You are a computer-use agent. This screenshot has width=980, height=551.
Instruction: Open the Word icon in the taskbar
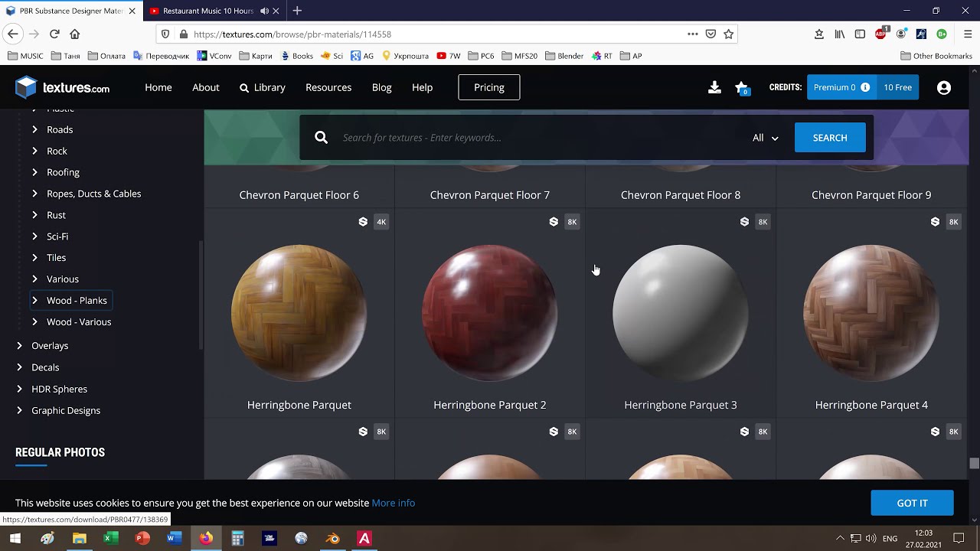point(174,539)
